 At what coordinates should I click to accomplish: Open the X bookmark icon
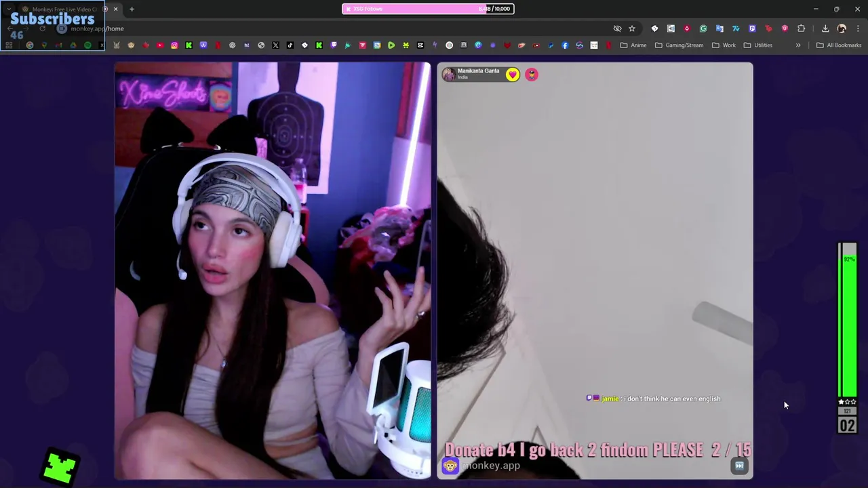(275, 45)
